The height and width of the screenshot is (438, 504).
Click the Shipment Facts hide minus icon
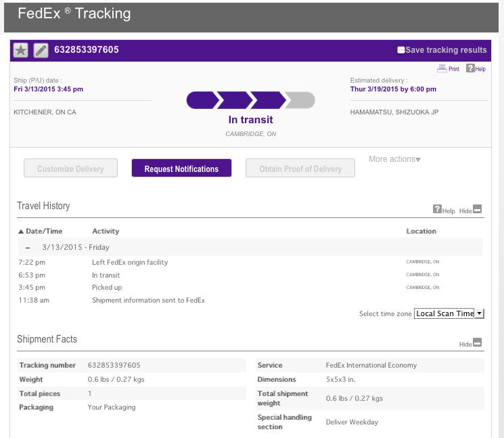coord(478,342)
